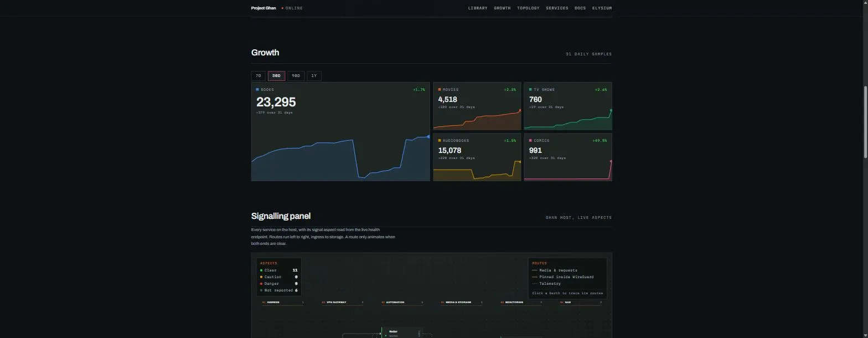Click the orange Movies color marker
This screenshot has width=868, height=338.
coord(440,90)
